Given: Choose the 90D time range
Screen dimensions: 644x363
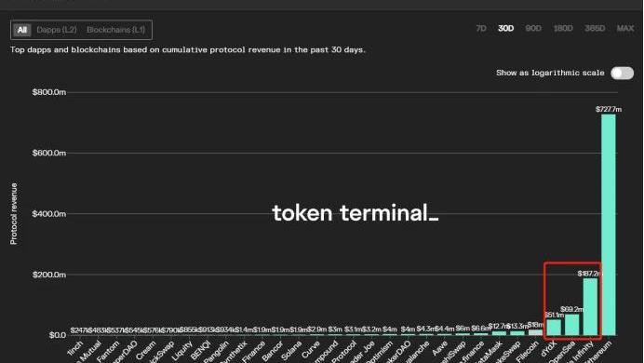Looking at the screenshot, I should point(533,28).
